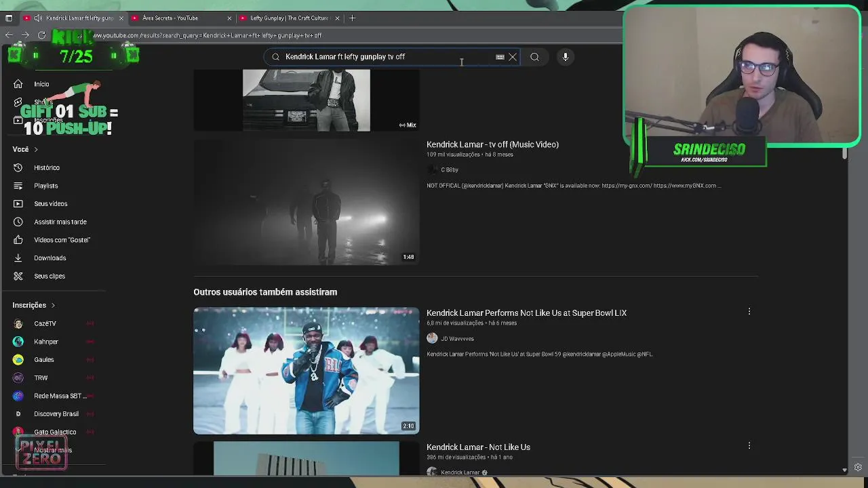Click Playlists label in sidebar

(x=46, y=186)
